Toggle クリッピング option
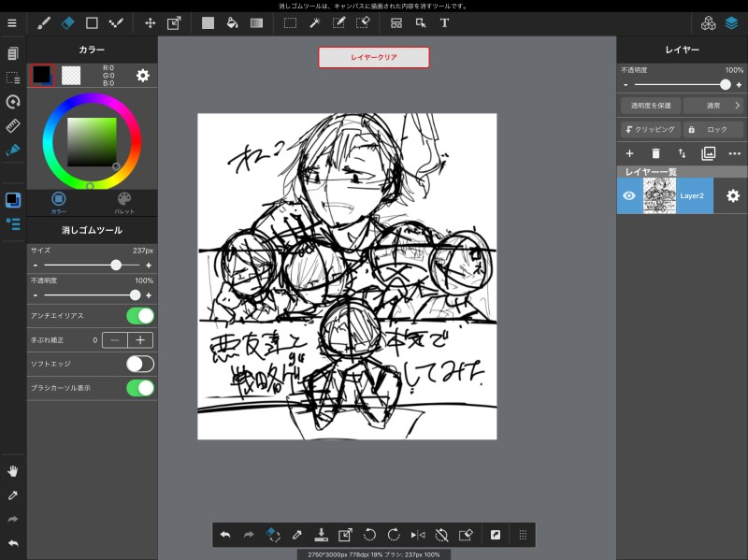Image resolution: width=748 pixels, height=560 pixels. point(651,129)
